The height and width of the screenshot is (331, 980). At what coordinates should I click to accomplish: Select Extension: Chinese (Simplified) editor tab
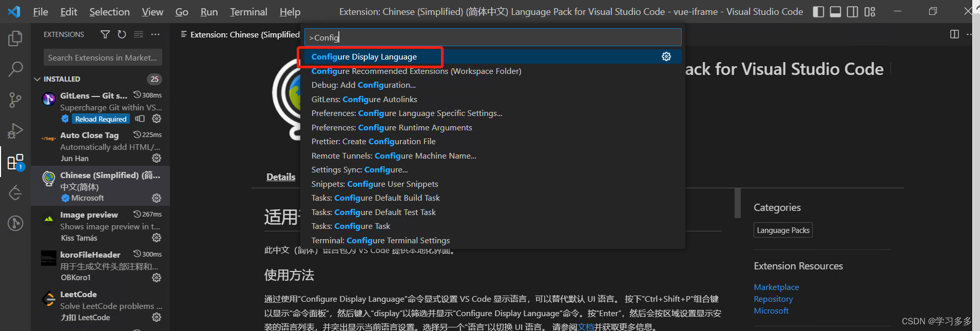(240, 34)
